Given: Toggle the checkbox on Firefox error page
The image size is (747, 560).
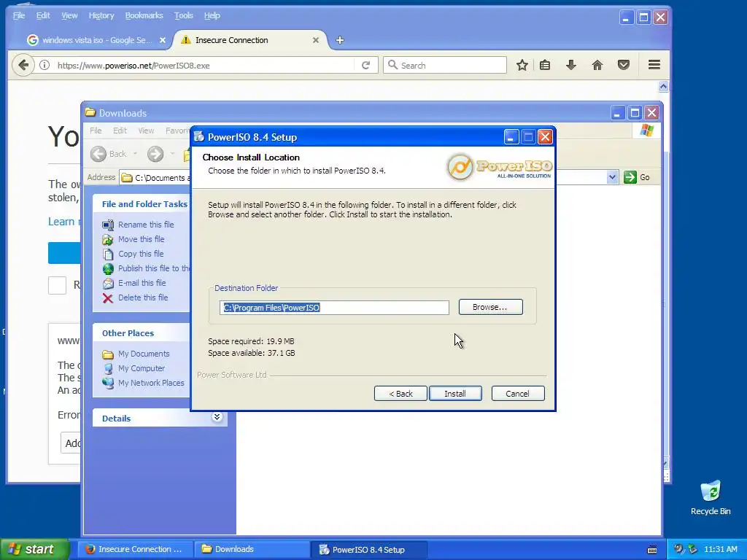Looking at the screenshot, I should [57, 285].
